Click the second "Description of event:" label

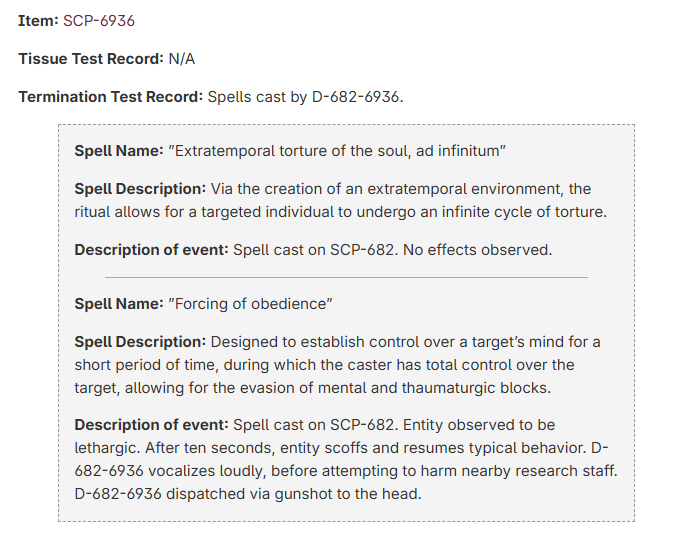point(151,426)
